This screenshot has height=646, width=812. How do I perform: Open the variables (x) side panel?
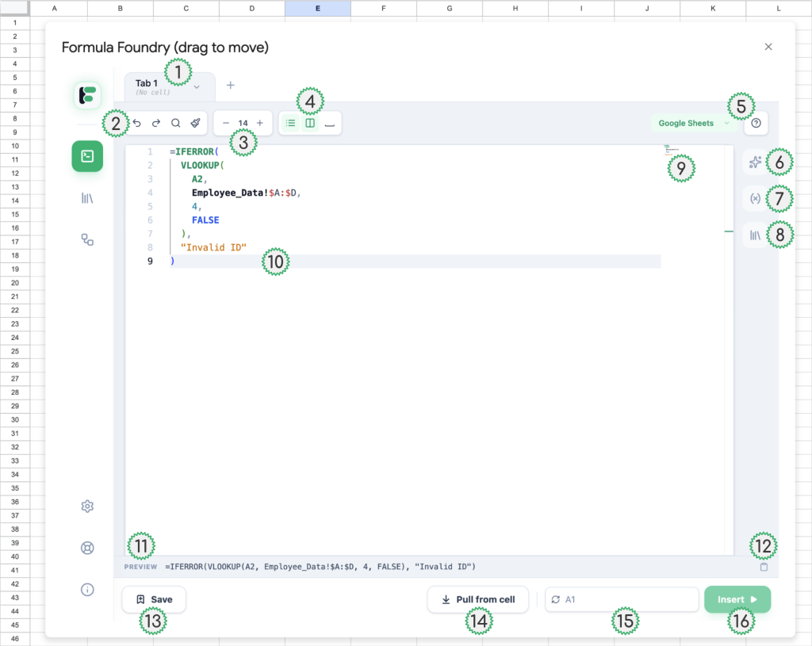[755, 199]
